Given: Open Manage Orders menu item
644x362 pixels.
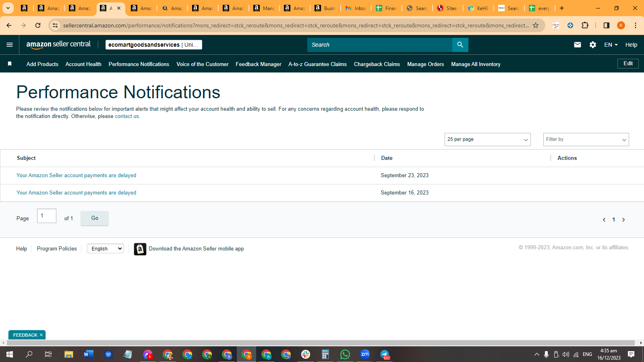Looking at the screenshot, I should click(x=425, y=64).
